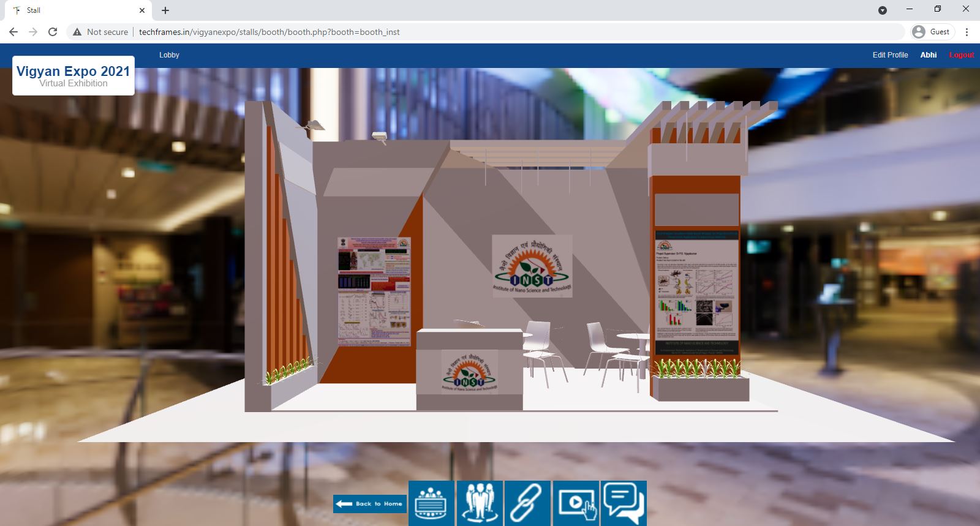Image resolution: width=980 pixels, height=526 pixels.
Task: Open the chat speech bubbles icon
Action: [x=624, y=503]
